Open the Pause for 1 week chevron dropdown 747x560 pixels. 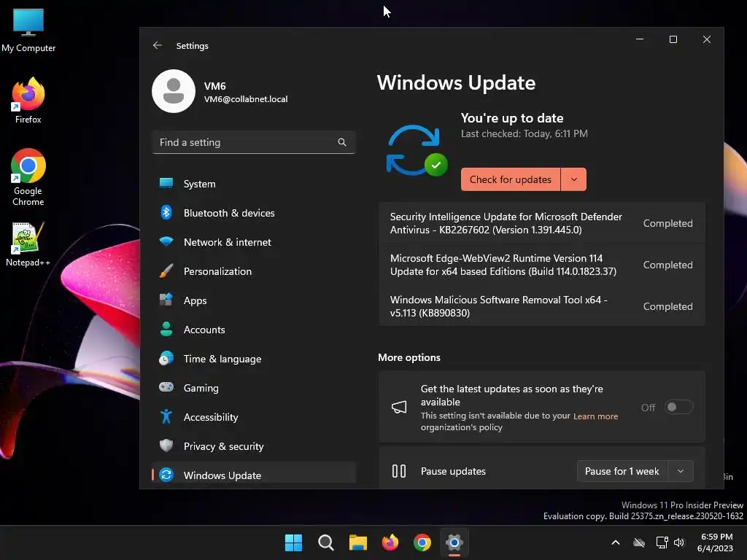click(x=681, y=471)
